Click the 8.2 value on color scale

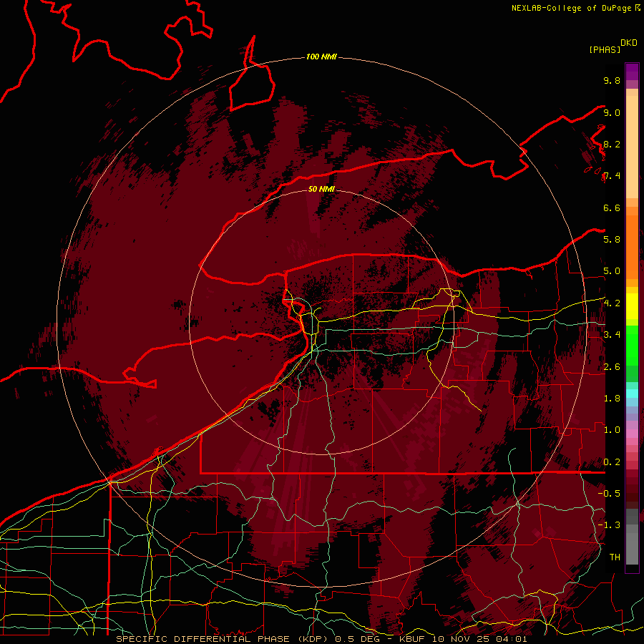point(612,144)
